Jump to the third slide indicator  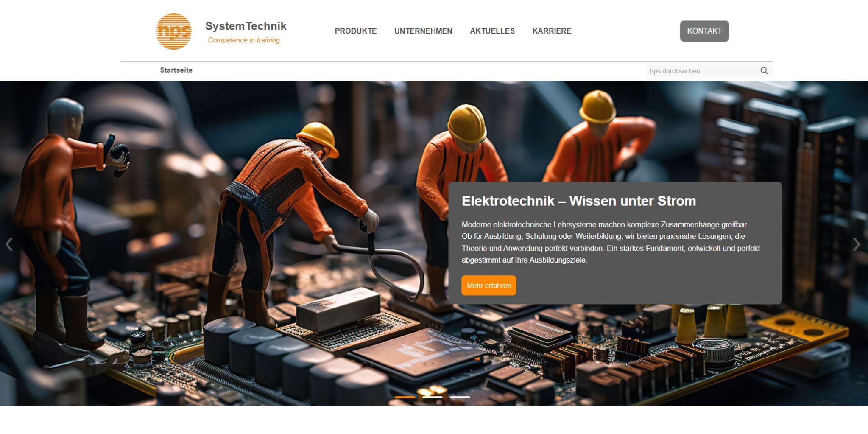[460, 397]
